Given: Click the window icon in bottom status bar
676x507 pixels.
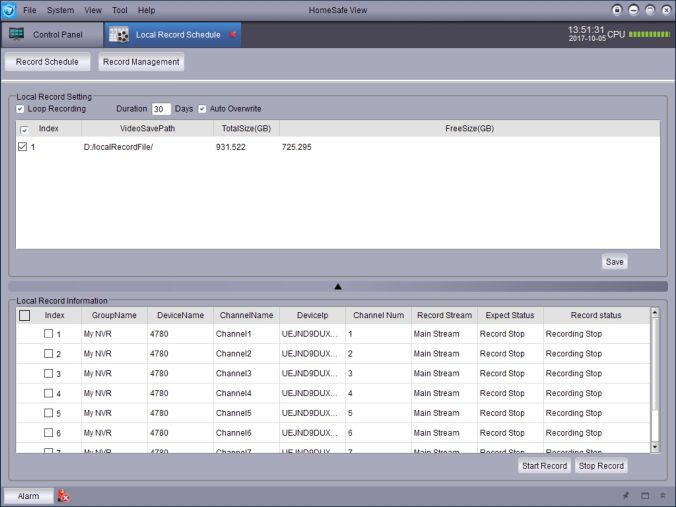Looking at the screenshot, I should pyautogui.click(x=645, y=495).
